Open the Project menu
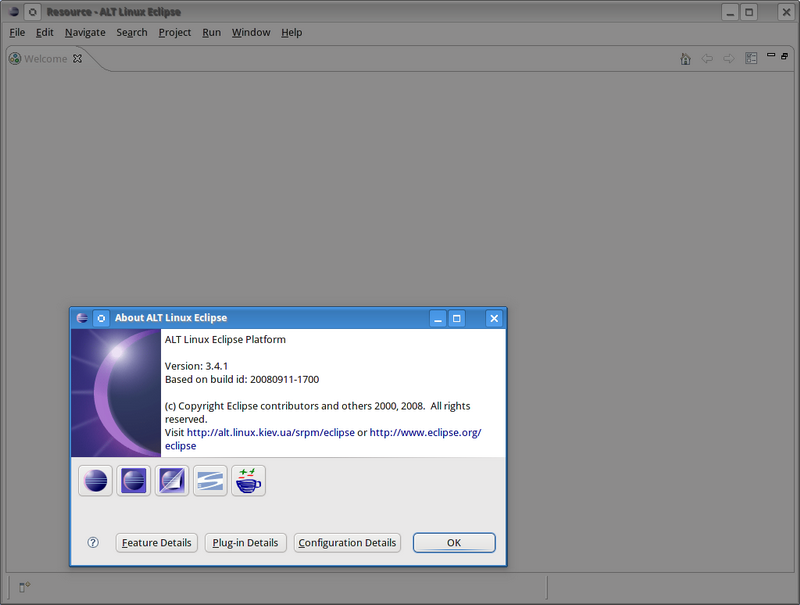The height and width of the screenshot is (605, 800). click(x=174, y=32)
